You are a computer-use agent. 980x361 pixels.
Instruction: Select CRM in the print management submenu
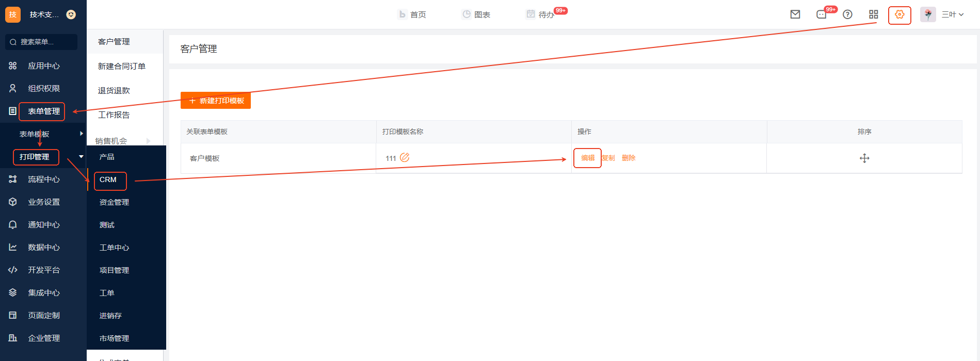coord(108,179)
